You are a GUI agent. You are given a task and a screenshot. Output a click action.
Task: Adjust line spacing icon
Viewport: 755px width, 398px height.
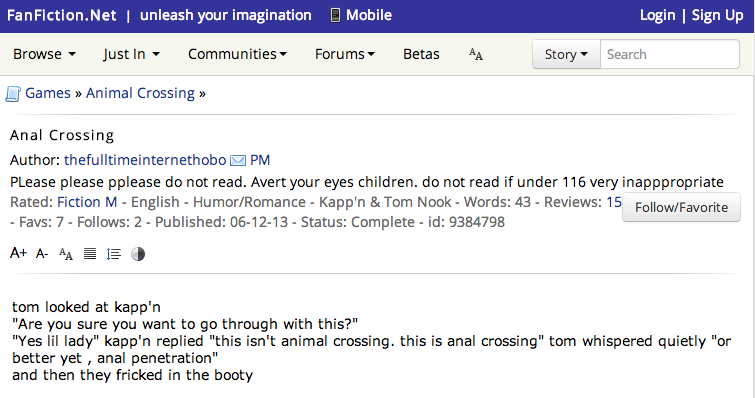pyautogui.click(x=114, y=254)
